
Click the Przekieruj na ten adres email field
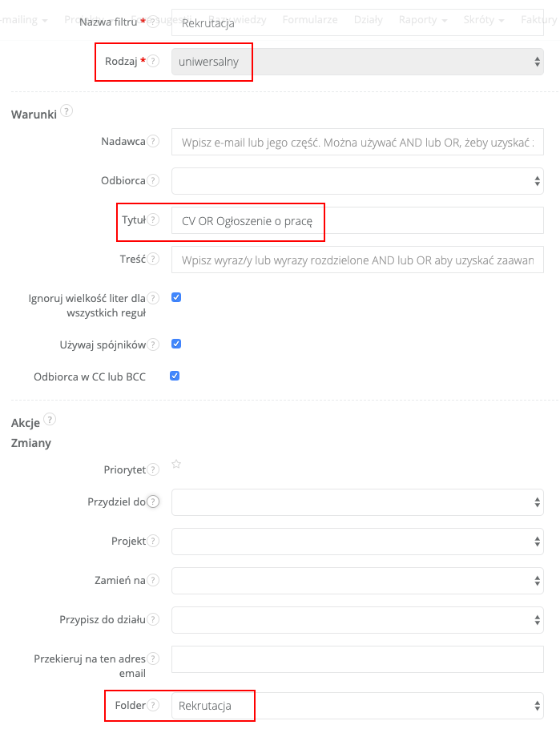click(x=357, y=659)
